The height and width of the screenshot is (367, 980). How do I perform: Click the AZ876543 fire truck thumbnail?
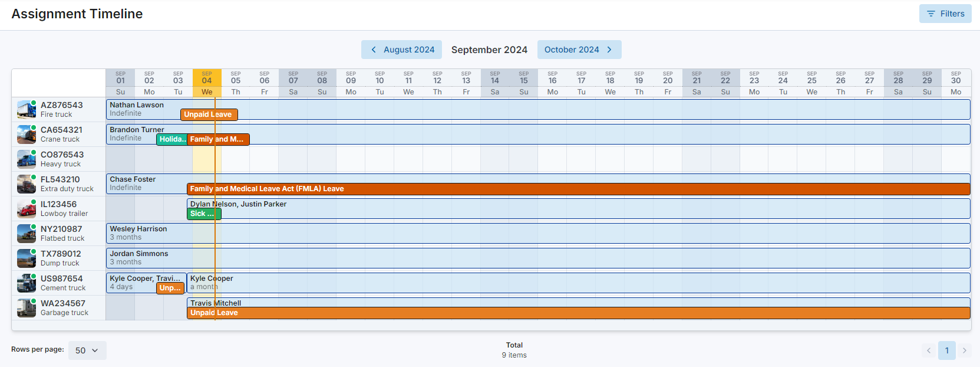27,110
